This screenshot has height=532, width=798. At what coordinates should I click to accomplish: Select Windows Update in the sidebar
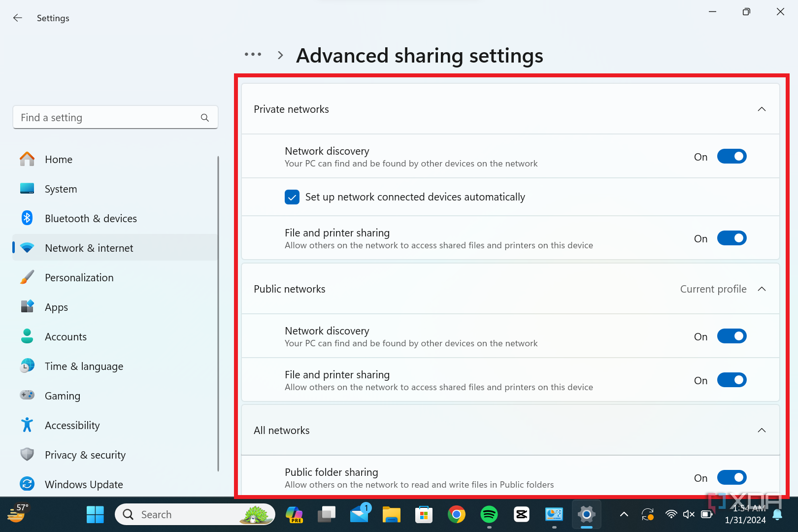coord(84,485)
